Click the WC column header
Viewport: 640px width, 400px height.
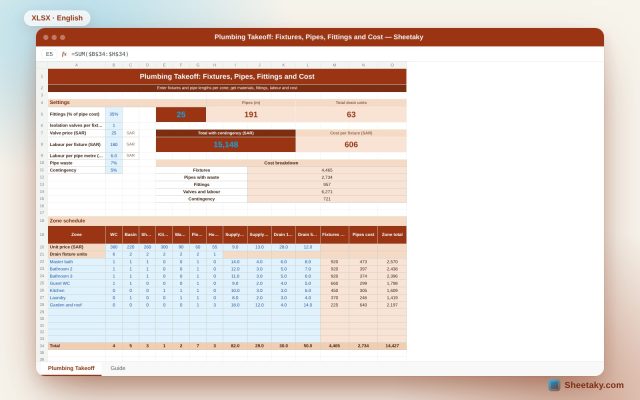click(114, 235)
